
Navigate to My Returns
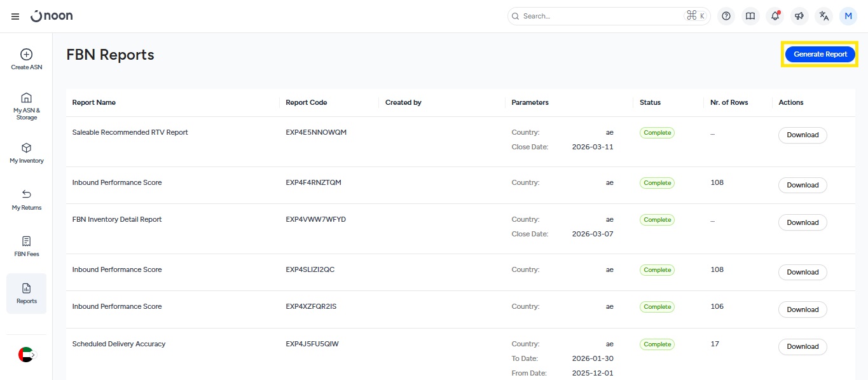click(27, 200)
